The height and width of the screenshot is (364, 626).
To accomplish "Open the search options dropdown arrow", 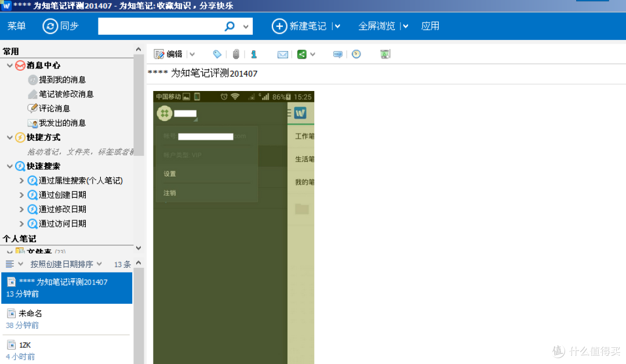I will [246, 27].
